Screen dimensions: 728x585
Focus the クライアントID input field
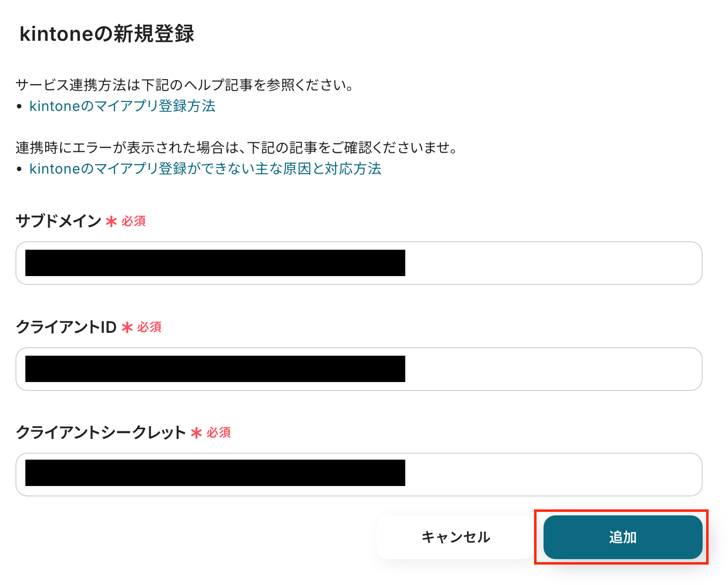(359, 369)
